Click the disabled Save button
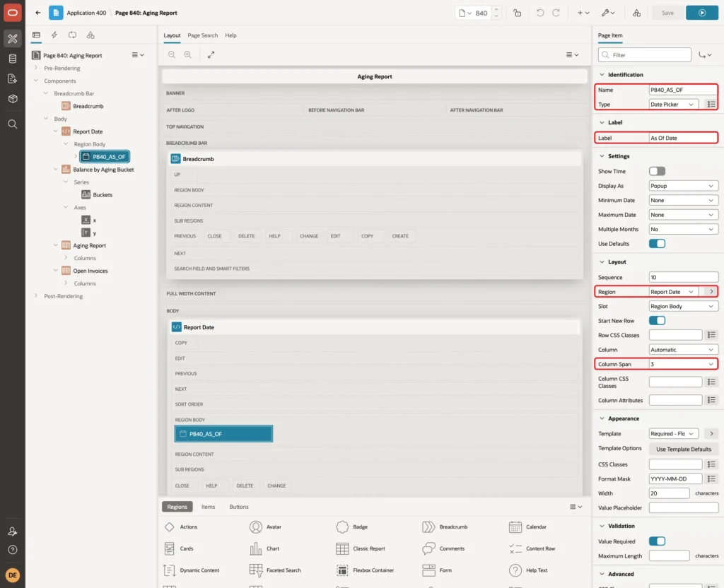 click(x=667, y=13)
